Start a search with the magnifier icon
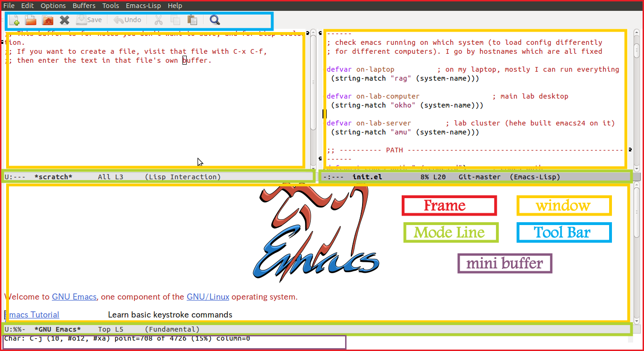 pos(215,20)
